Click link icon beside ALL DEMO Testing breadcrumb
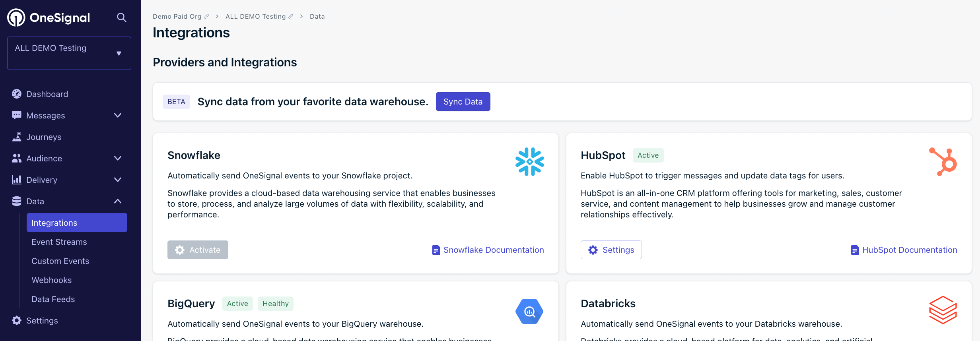Image resolution: width=980 pixels, height=341 pixels. point(291,16)
